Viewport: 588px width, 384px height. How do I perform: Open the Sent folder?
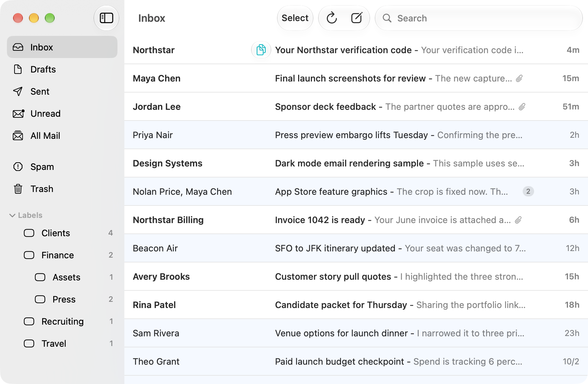[x=62, y=92]
